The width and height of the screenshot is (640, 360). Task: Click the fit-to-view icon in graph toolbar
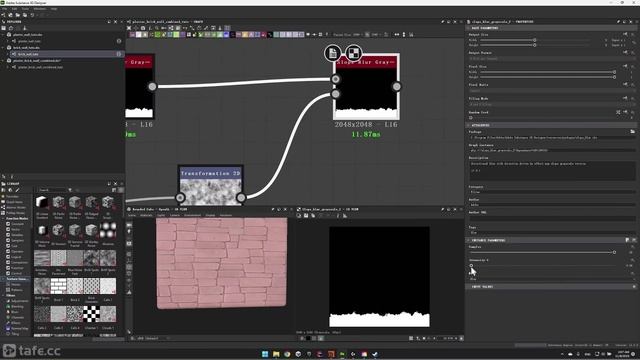point(129,28)
